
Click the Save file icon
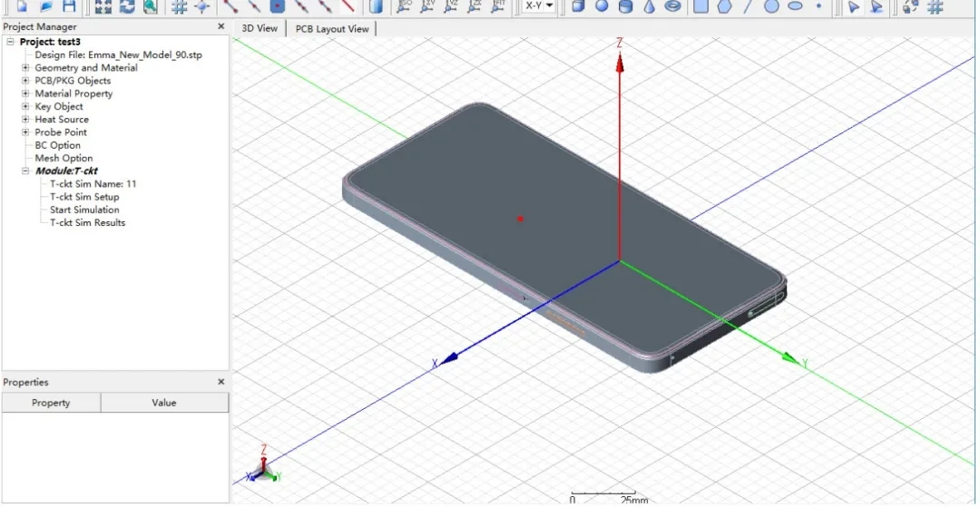coord(69,5)
